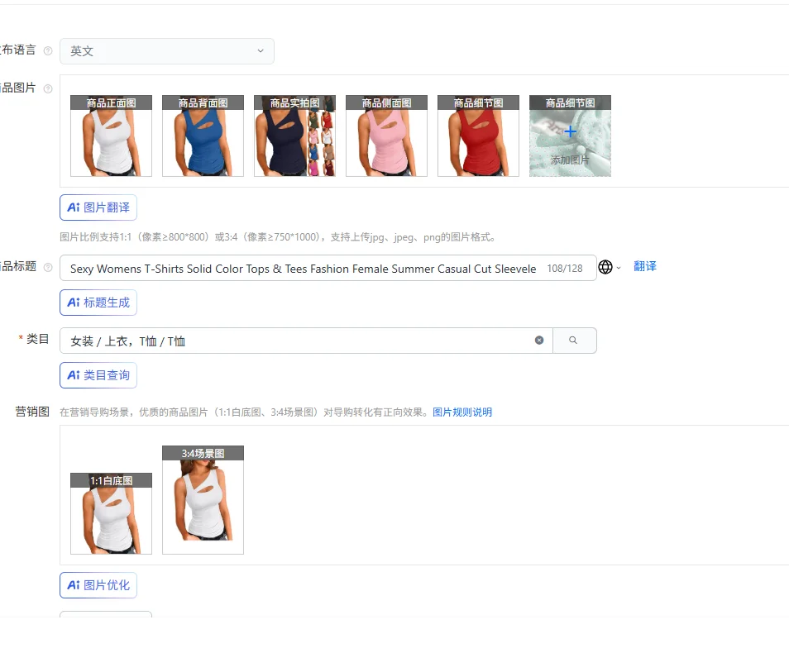789x672 pixels.
Task: Click the magnifier search icon in the category row
Action: pyautogui.click(x=575, y=340)
